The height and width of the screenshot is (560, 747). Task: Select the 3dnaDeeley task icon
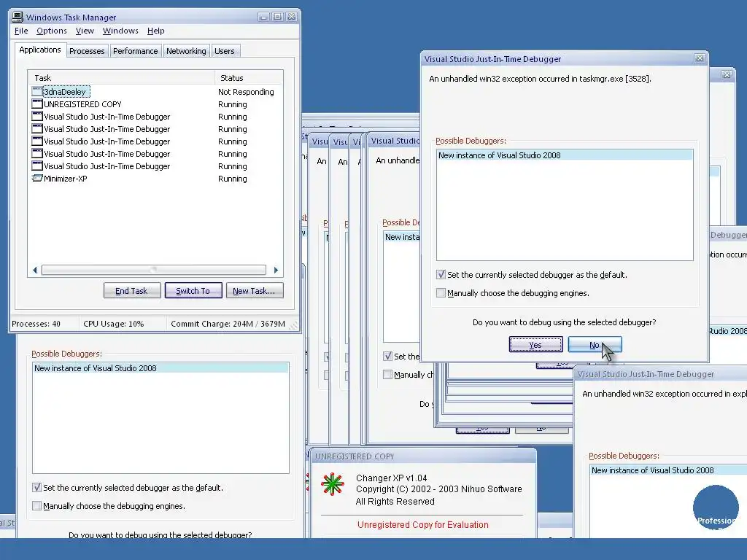[x=37, y=91]
